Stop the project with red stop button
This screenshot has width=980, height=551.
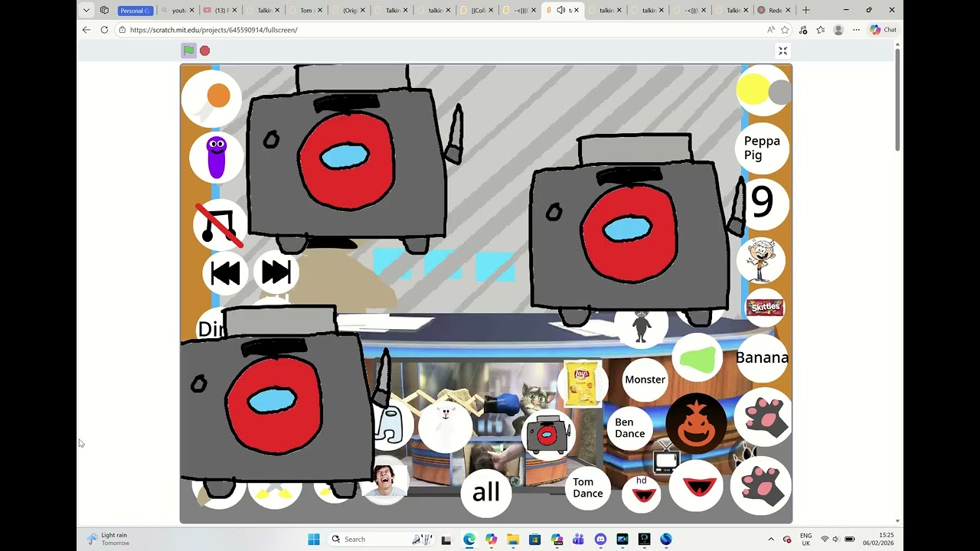(x=205, y=51)
